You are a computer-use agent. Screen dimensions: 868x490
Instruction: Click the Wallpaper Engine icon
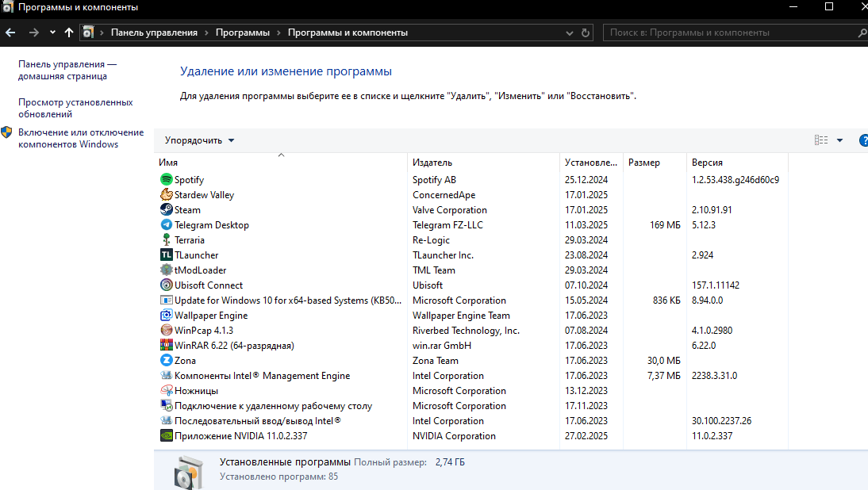point(166,316)
